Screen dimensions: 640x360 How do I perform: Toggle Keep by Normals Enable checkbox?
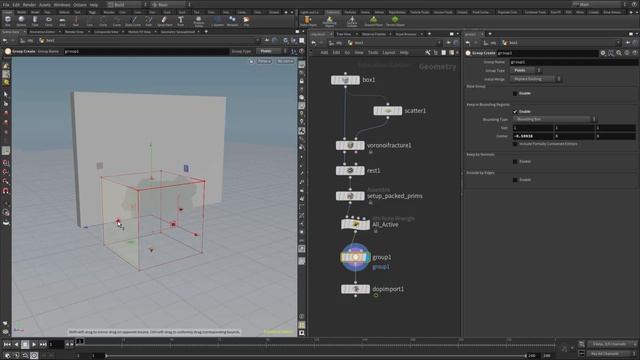click(x=515, y=162)
